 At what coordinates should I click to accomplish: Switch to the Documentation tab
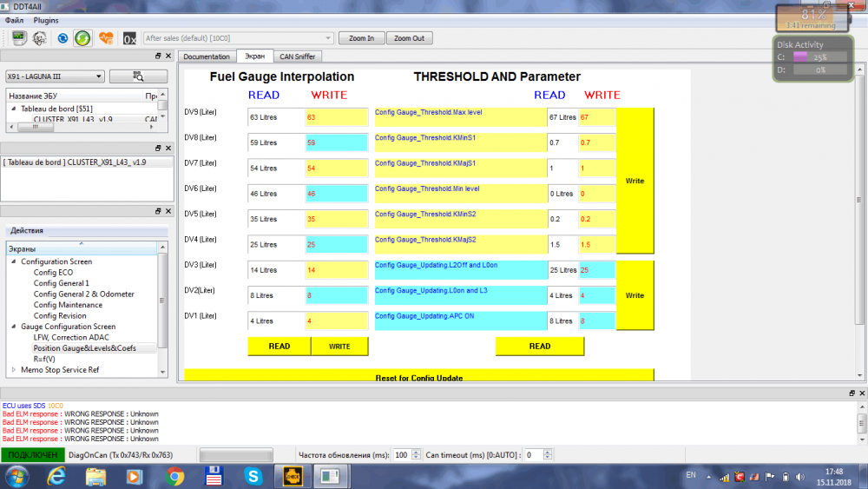(x=207, y=56)
